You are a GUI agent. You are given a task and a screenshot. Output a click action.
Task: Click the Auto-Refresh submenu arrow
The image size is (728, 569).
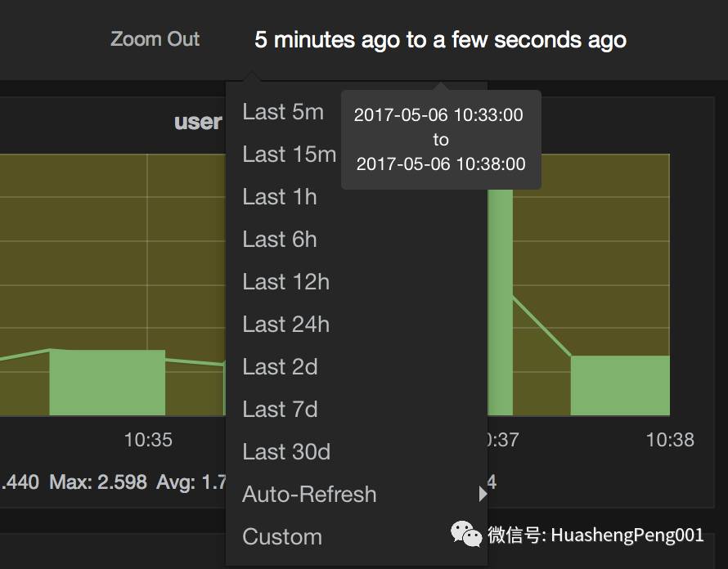pyautogui.click(x=483, y=494)
